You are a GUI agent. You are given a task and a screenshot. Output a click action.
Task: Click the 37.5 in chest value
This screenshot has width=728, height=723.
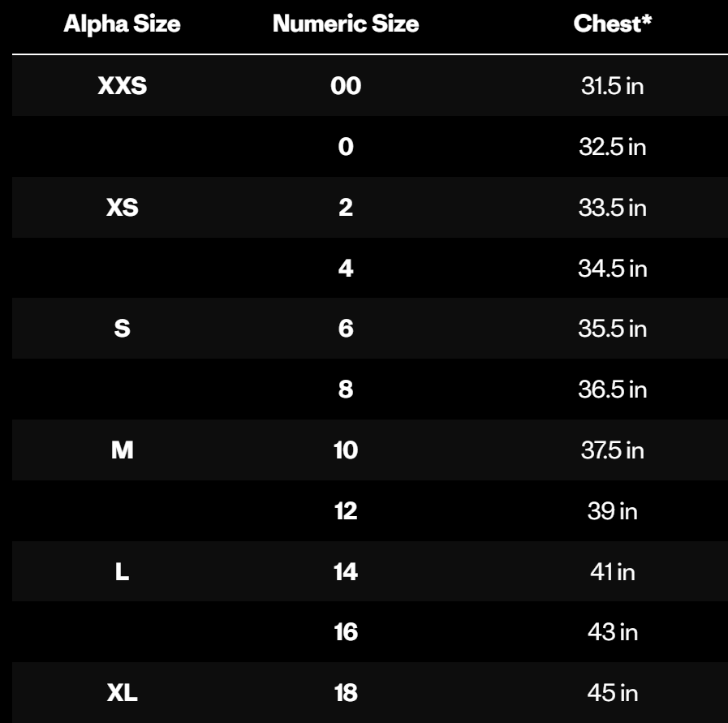pos(613,450)
